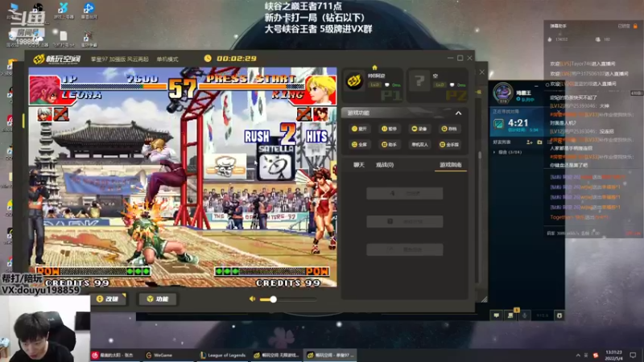Switch to 畅玩空间 无限游戏 taskbar item
This screenshot has height=362, width=644.
[276, 355]
